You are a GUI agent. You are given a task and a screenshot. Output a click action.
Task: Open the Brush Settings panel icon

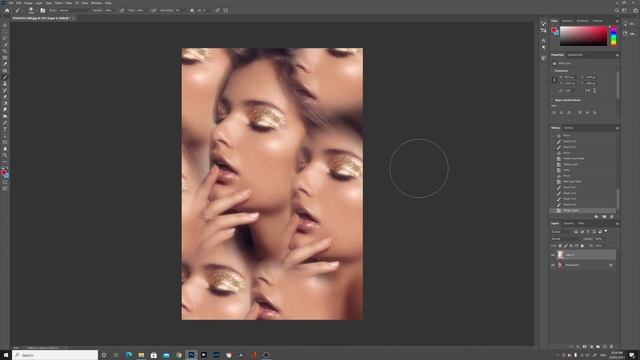point(42,11)
